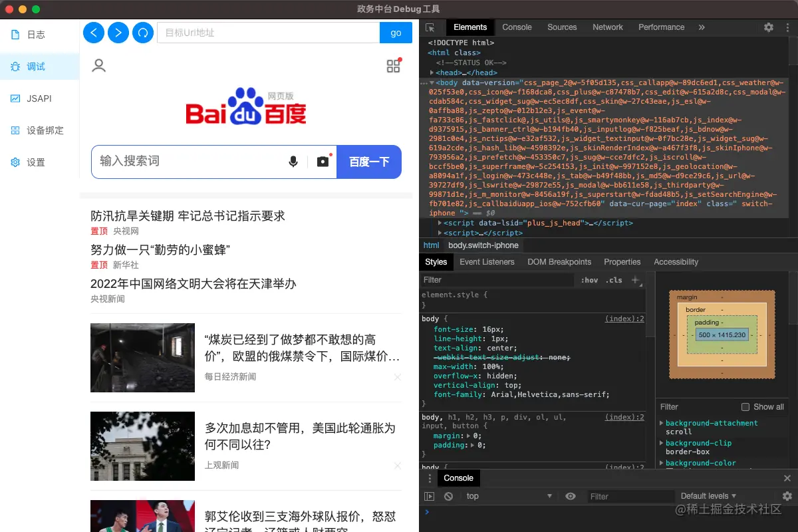This screenshot has height=532, width=798.
Task: Expand the head element node
Action: tap(432, 72)
